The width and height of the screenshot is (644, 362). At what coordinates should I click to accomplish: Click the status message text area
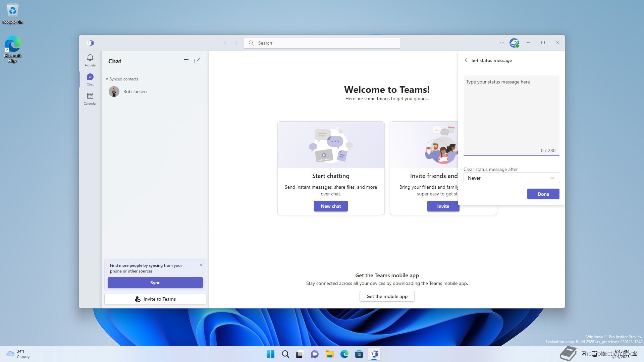[x=512, y=116]
